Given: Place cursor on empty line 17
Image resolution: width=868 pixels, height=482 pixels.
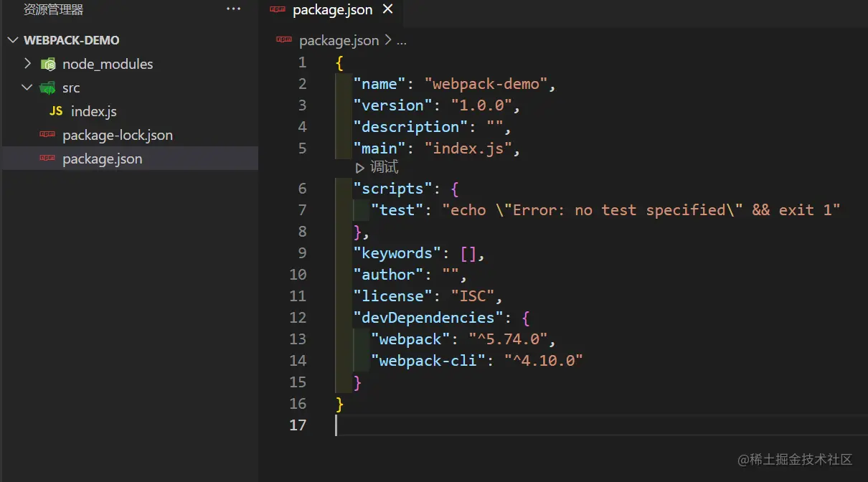Looking at the screenshot, I should pyautogui.click(x=601, y=425).
